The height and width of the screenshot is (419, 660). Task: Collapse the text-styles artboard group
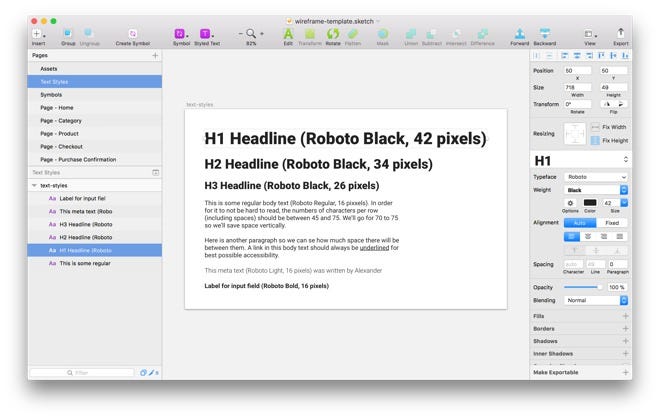(x=34, y=185)
